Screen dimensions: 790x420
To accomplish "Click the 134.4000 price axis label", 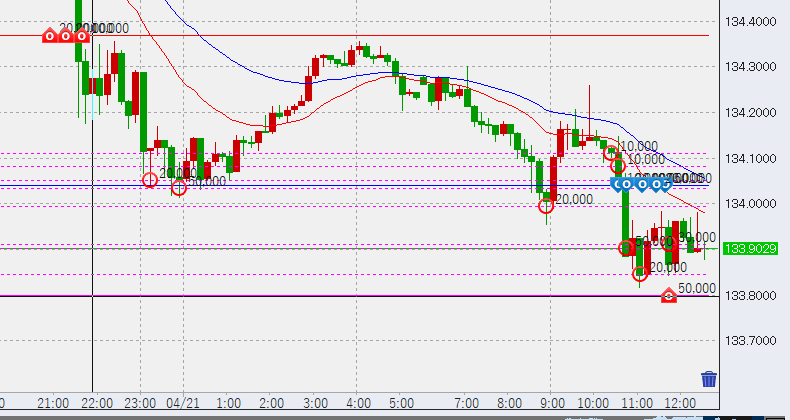I will pos(751,21).
